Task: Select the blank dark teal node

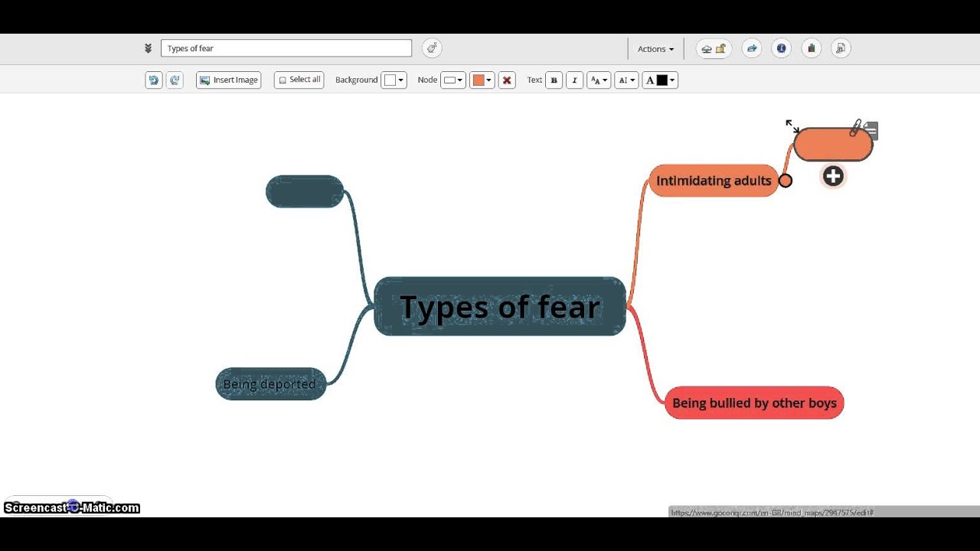Action: 305,191
